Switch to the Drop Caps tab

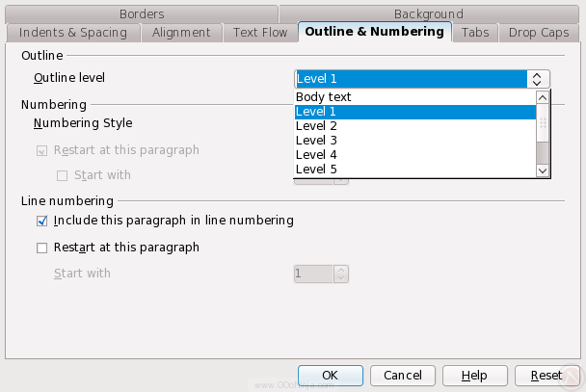[x=539, y=32]
